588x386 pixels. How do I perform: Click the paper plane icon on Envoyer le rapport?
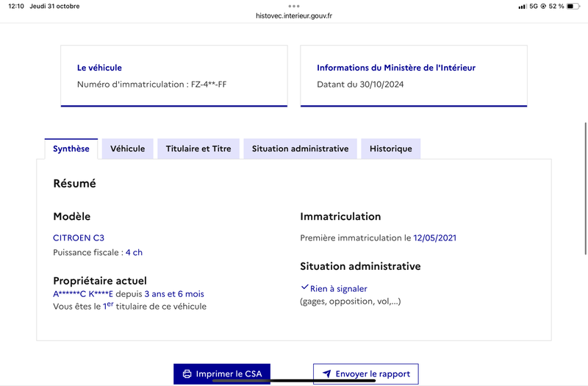click(x=327, y=374)
